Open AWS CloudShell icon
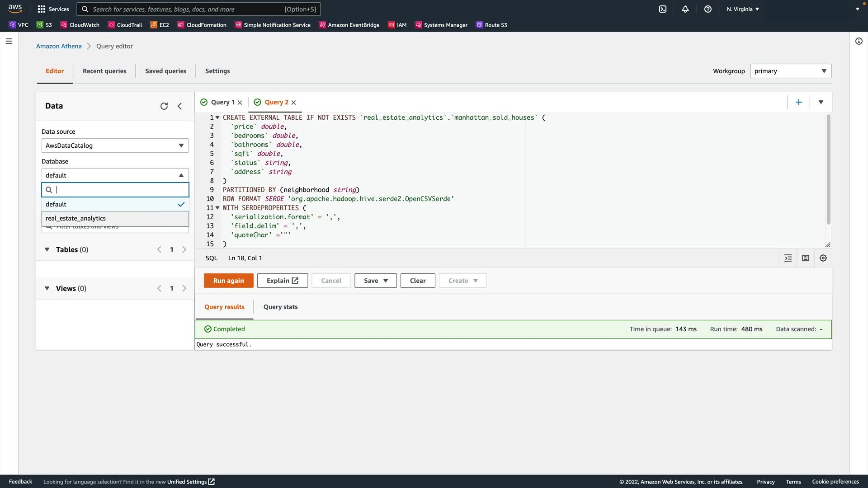The width and height of the screenshot is (868, 488). pos(663,9)
